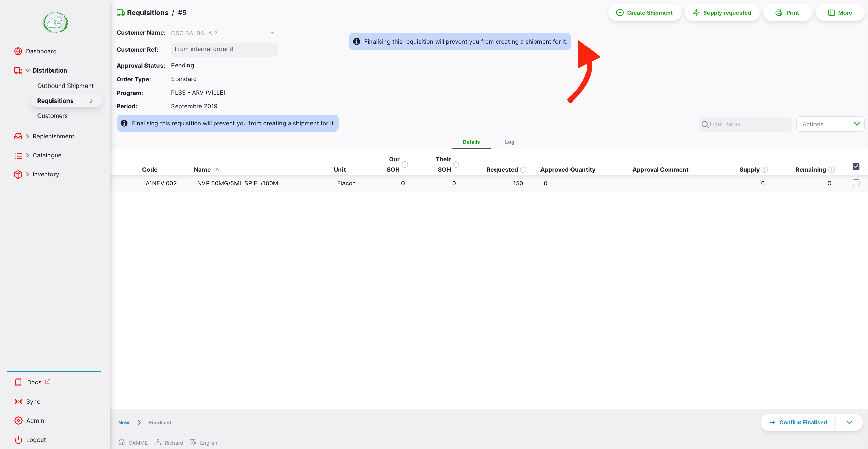Image resolution: width=868 pixels, height=449 pixels.
Task: Switch to the Log tab
Action: point(509,142)
